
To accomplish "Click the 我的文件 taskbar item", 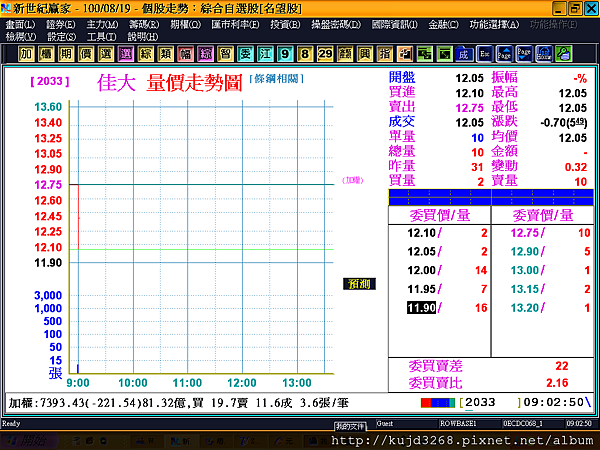I will 350,426.
